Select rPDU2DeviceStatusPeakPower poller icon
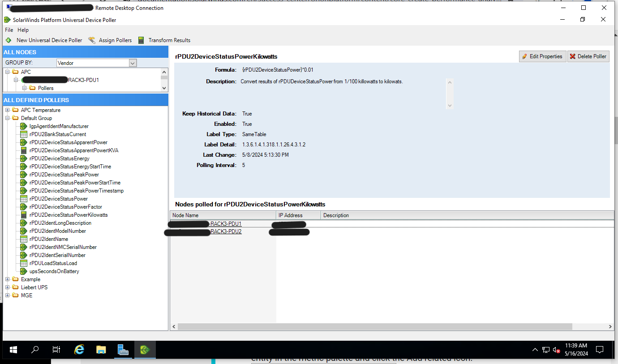The height and width of the screenshot is (364, 618). (24, 175)
